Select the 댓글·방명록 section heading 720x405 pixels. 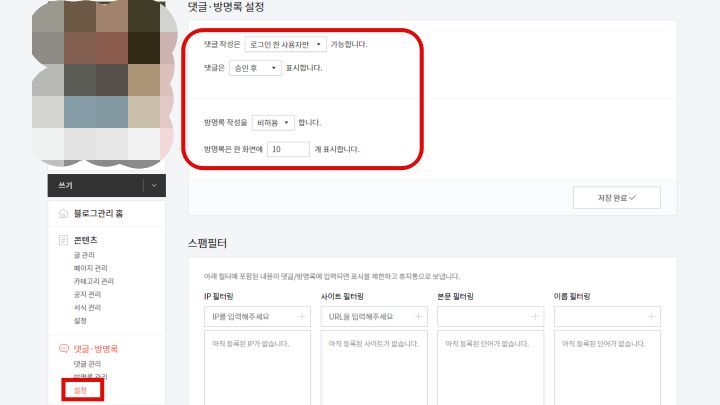point(96,349)
